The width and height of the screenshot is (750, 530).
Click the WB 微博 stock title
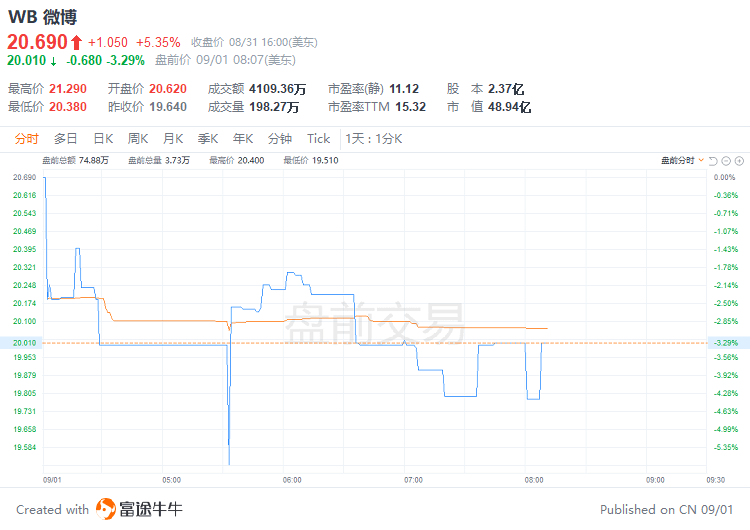[43, 17]
